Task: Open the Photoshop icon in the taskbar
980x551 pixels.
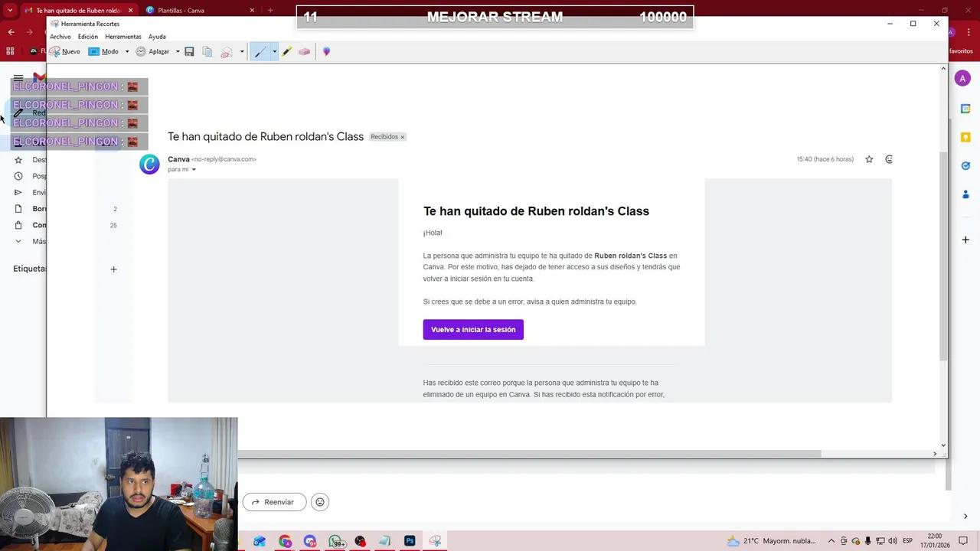Action: (410, 541)
